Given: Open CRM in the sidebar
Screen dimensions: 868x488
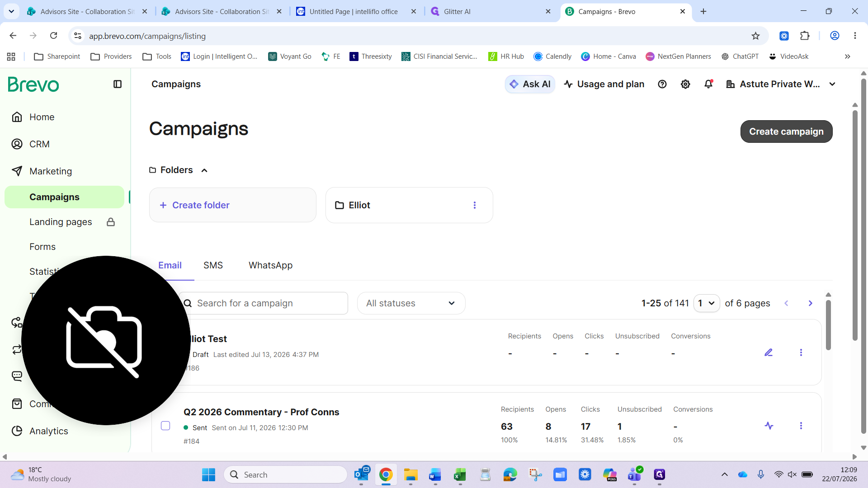Looking at the screenshot, I should click(x=39, y=144).
